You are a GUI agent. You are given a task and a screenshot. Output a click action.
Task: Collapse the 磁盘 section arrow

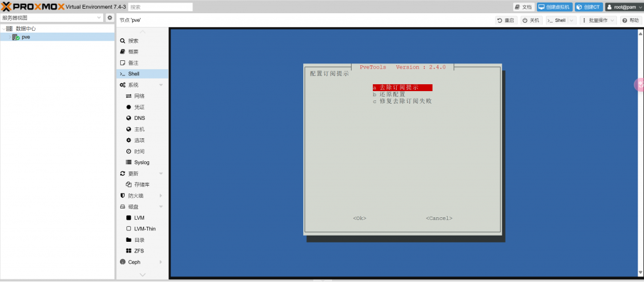pyautogui.click(x=161, y=207)
